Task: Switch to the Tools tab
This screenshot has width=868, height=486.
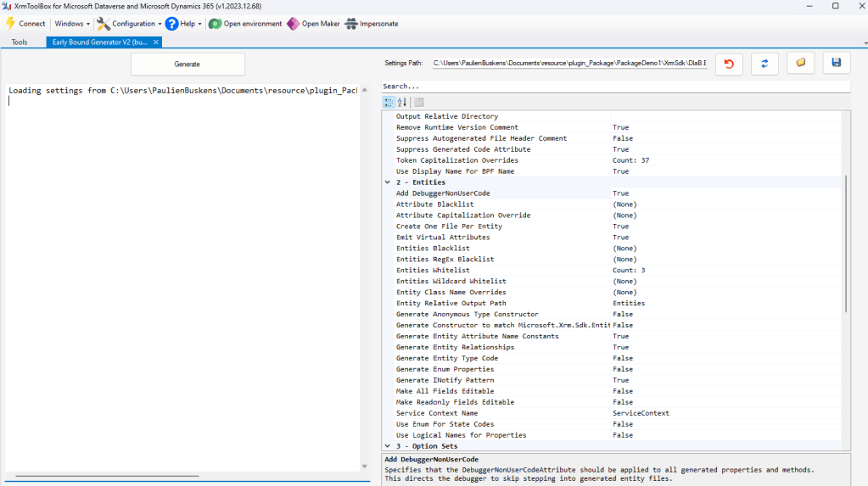Action: pos(20,42)
